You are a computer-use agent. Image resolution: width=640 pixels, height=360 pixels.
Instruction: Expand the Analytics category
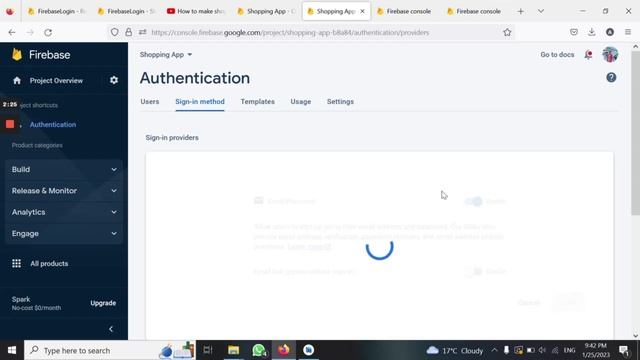[x=64, y=212]
